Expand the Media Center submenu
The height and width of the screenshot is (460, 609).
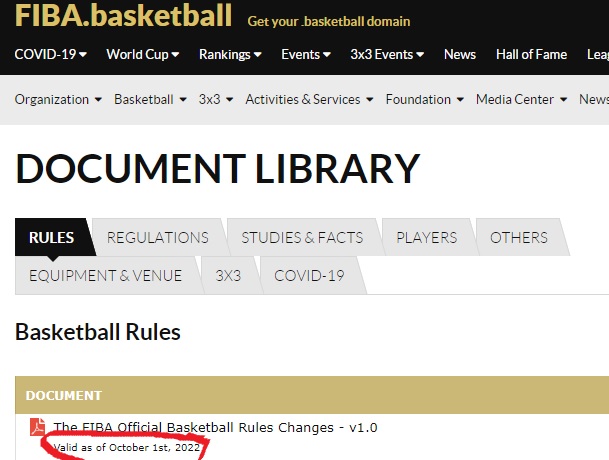[x=521, y=99]
